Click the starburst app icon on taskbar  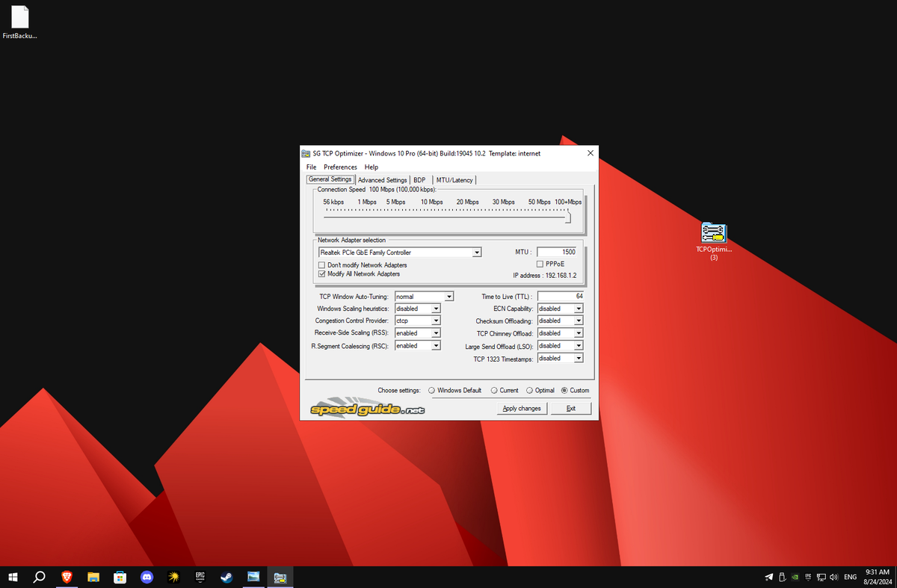173,577
